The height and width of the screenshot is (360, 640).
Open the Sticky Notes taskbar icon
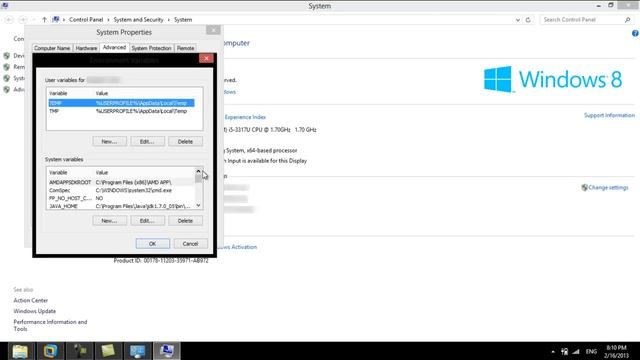(x=108, y=351)
